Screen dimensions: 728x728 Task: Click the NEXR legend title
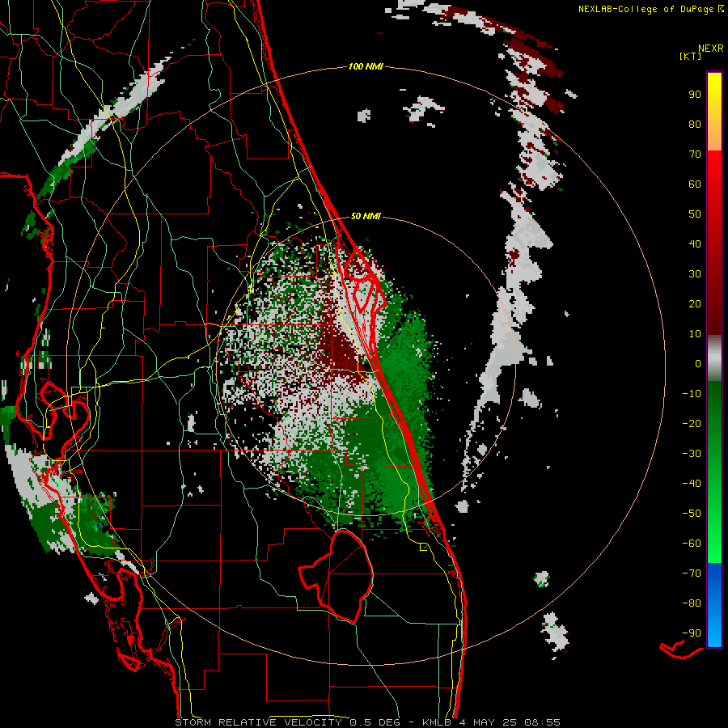click(x=710, y=49)
